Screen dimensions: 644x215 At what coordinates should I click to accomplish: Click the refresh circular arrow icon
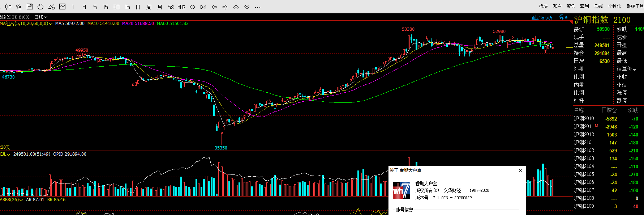click(x=40, y=7)
